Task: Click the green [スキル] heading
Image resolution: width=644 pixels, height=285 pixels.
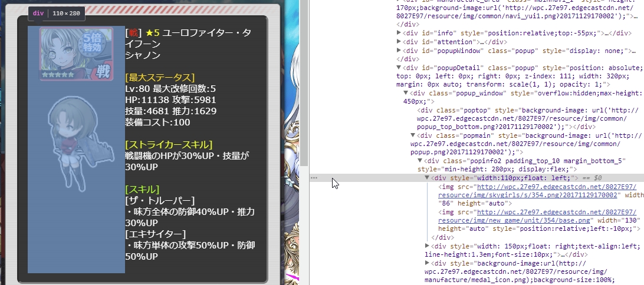Action: pyautogui.click(x=142, y=190)
